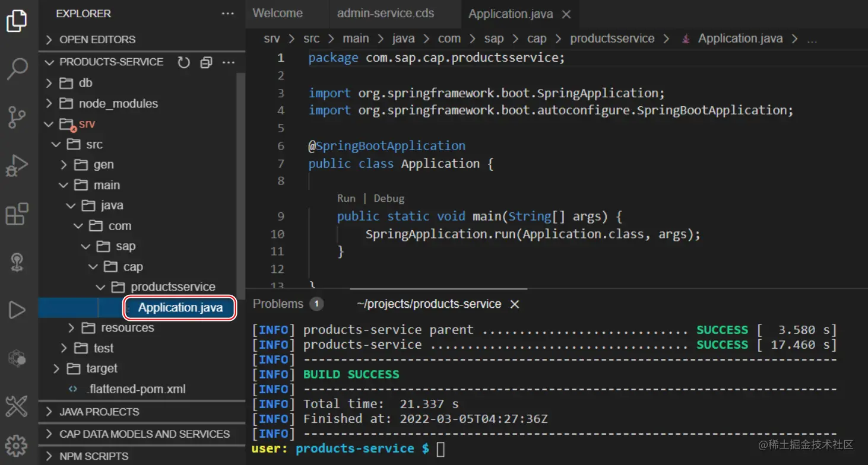Select the src folder in the tree
The width and height of the screenshot is (868, 465).
click(94, 145)
